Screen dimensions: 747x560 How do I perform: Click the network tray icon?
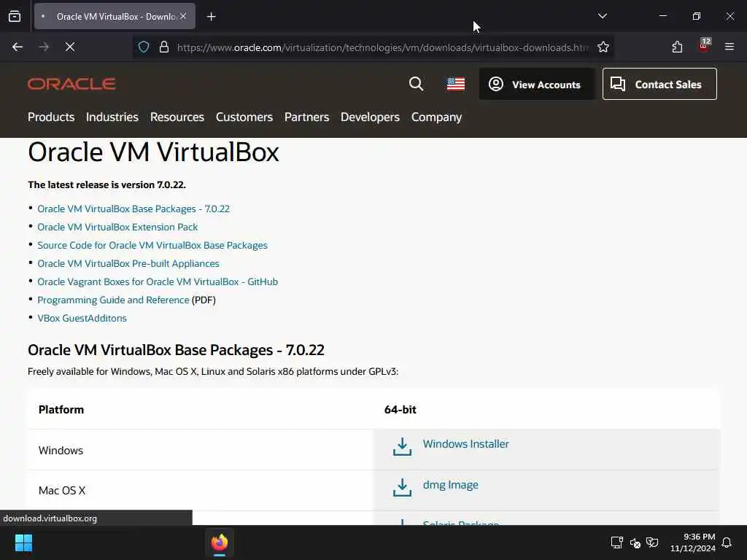click(x=617, y=542)
